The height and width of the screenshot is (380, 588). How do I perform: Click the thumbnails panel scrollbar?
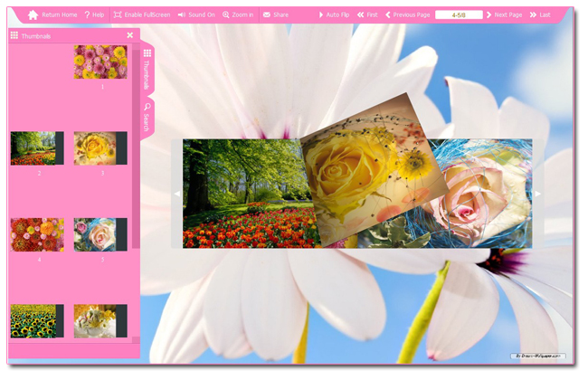coord(136,148)
